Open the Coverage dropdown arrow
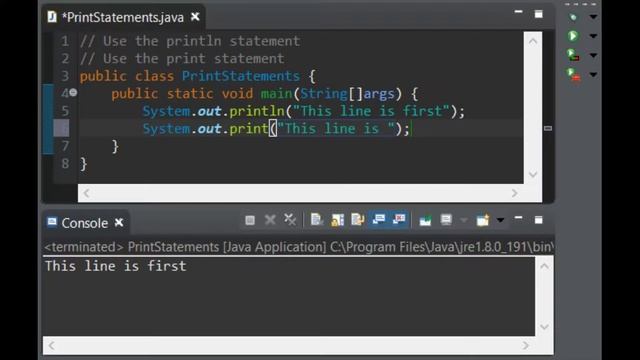Viewport: 640px width, 360px height. [x=593, y=56]
